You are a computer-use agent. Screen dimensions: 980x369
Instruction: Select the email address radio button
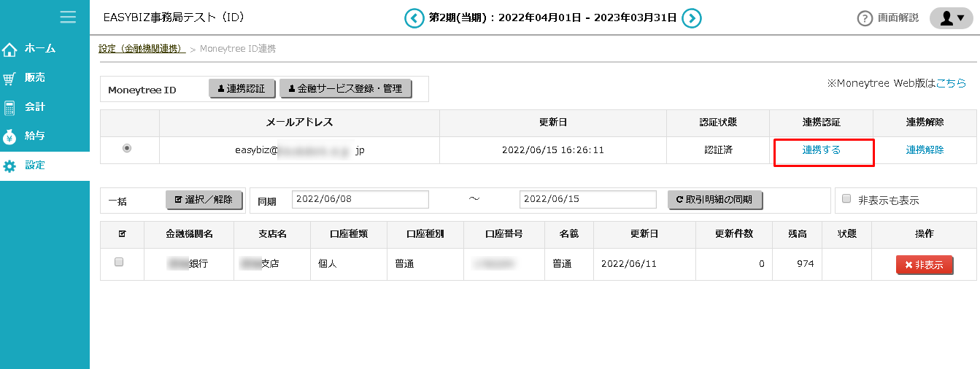tap(128, 148)
